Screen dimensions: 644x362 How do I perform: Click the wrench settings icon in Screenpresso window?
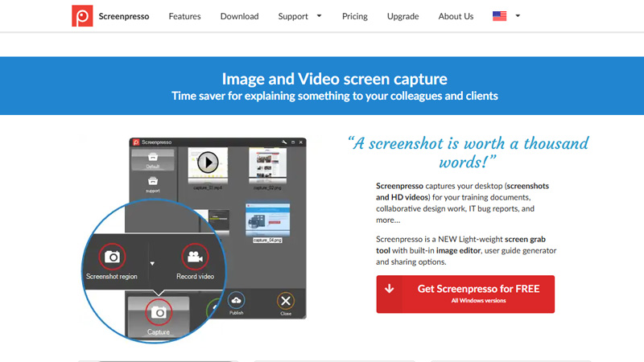[x=284, y=142]
